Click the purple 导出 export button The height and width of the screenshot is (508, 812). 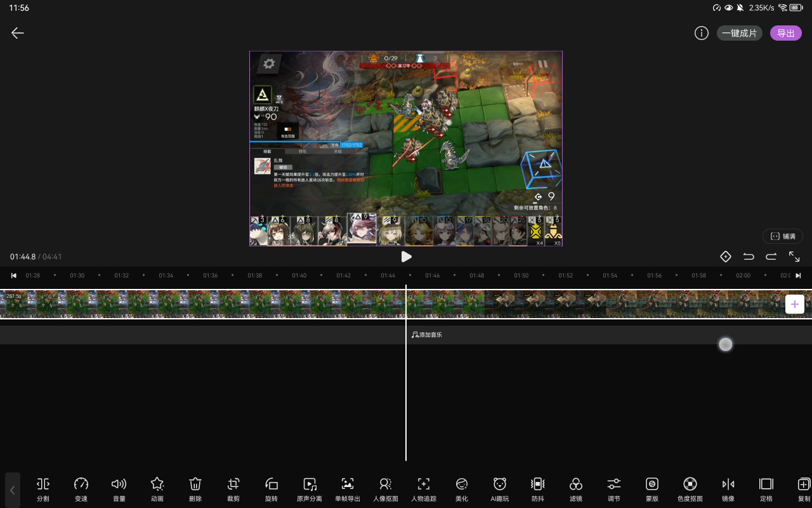786,33
